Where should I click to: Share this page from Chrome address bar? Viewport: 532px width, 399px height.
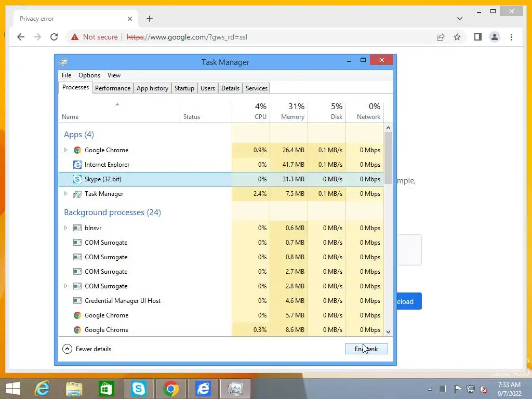point(441,37)
